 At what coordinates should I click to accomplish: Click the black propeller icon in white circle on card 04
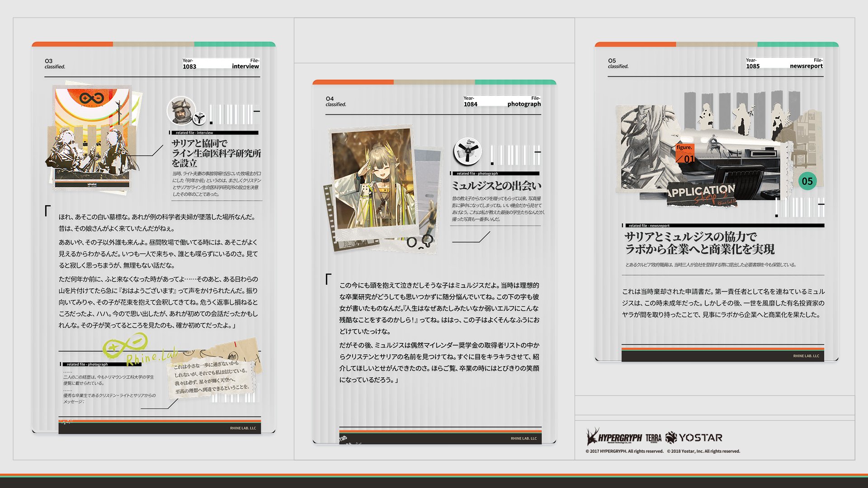pyautogui.click(x=467, y=151)
